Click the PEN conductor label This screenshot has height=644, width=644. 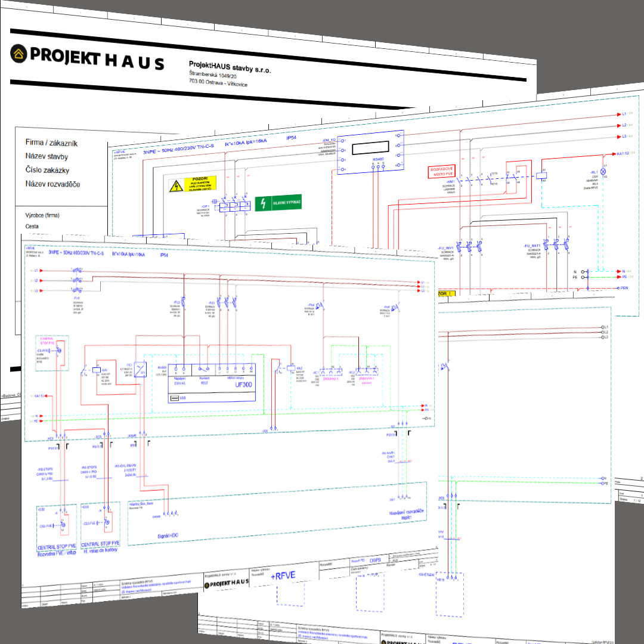click(x=624, y=288)
